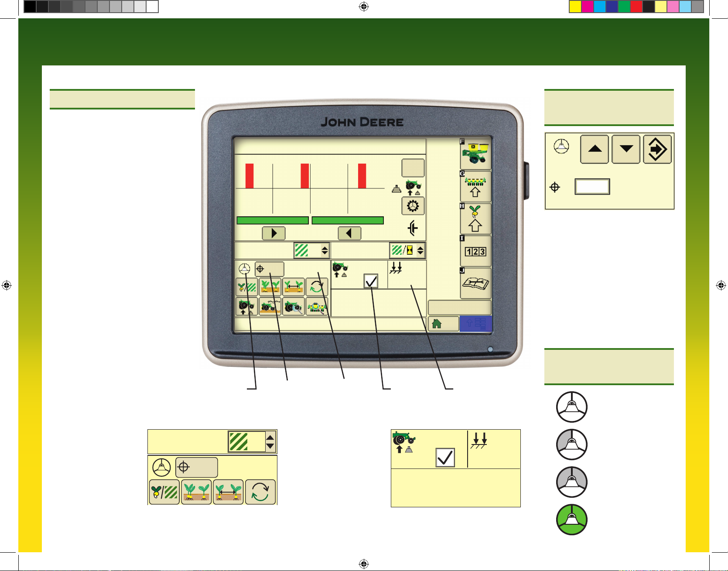Tap enter arrow button in top-right panel
Image resolution: width=728 pixels, height=571 pixels.
[657, 149]
